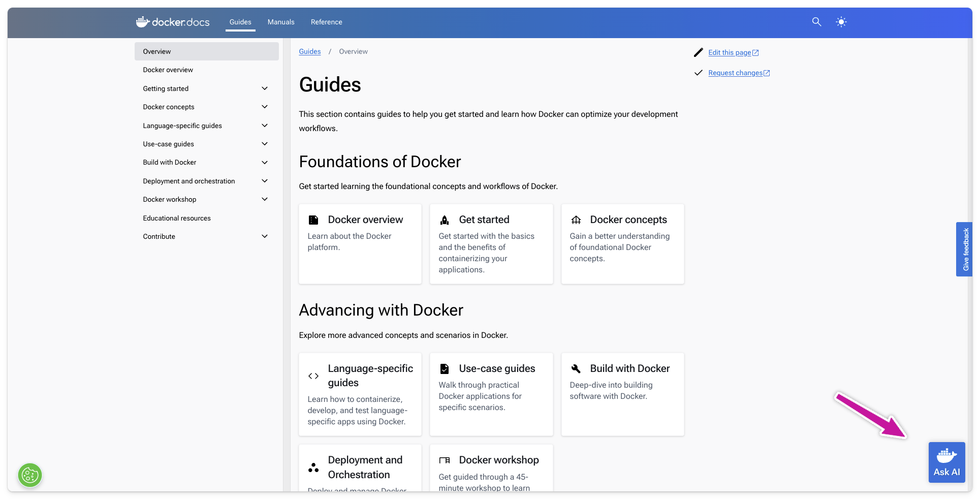Viewport: 980px width, 499px height.
Task: Expand Build with Docker sidebar chevron
Action: [264, 163]
